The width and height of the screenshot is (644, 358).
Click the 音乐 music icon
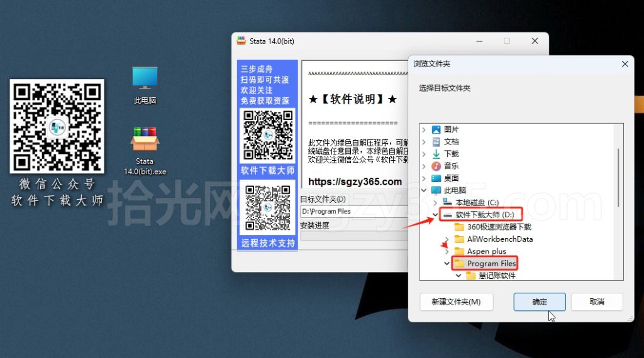436,166
